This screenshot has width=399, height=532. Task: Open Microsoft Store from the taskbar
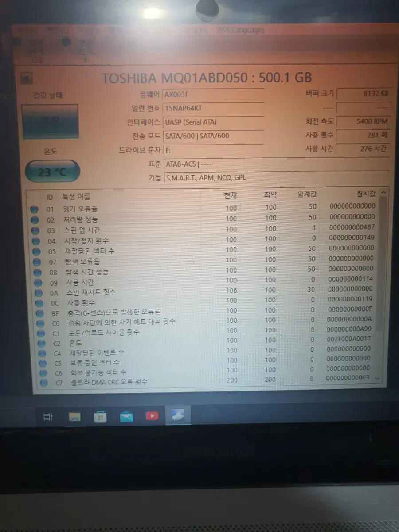(x=101, y=417)
